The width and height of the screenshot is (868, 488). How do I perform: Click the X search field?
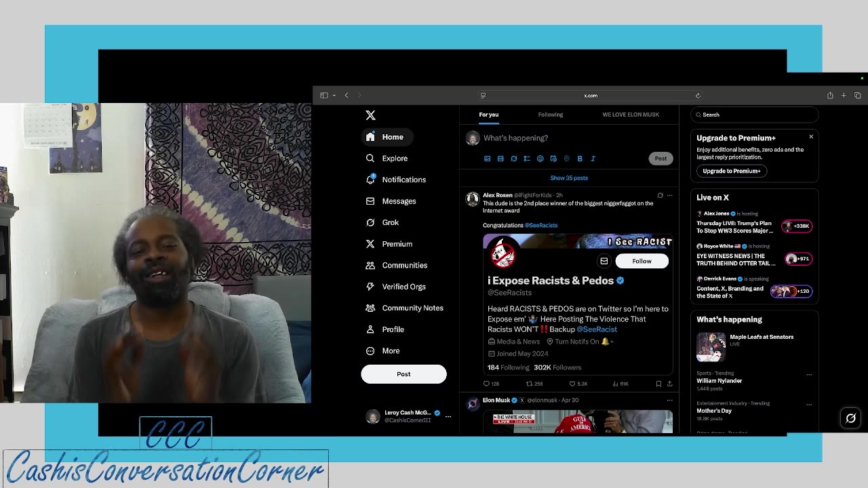pyautogui.click(x=755, y=115)
